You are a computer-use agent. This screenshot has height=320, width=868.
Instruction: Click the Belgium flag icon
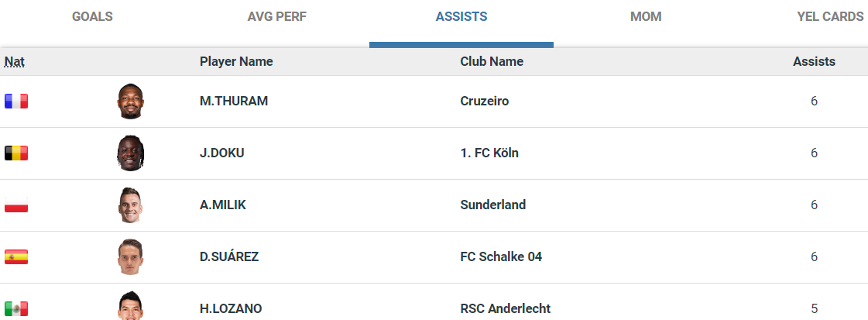[x=16, y=153]
